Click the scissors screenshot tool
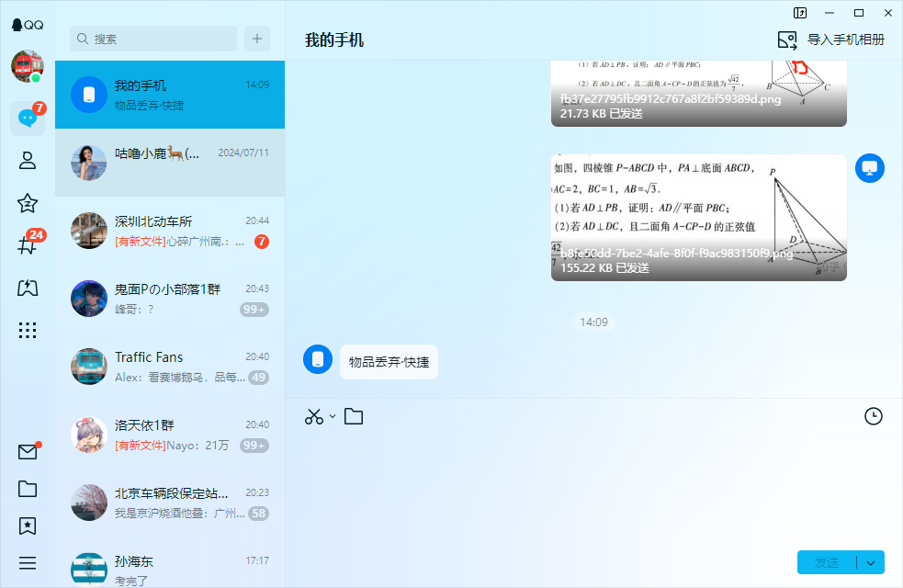 pos(314,416)
